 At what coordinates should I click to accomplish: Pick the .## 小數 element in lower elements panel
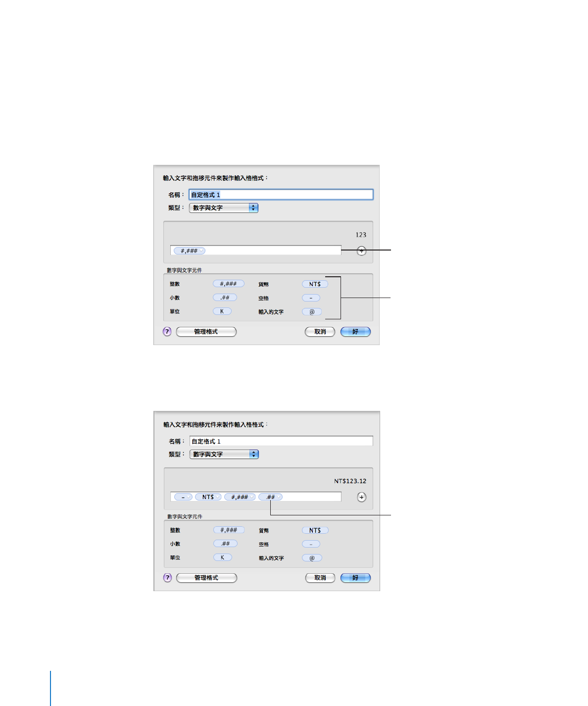tap(226, 544)
